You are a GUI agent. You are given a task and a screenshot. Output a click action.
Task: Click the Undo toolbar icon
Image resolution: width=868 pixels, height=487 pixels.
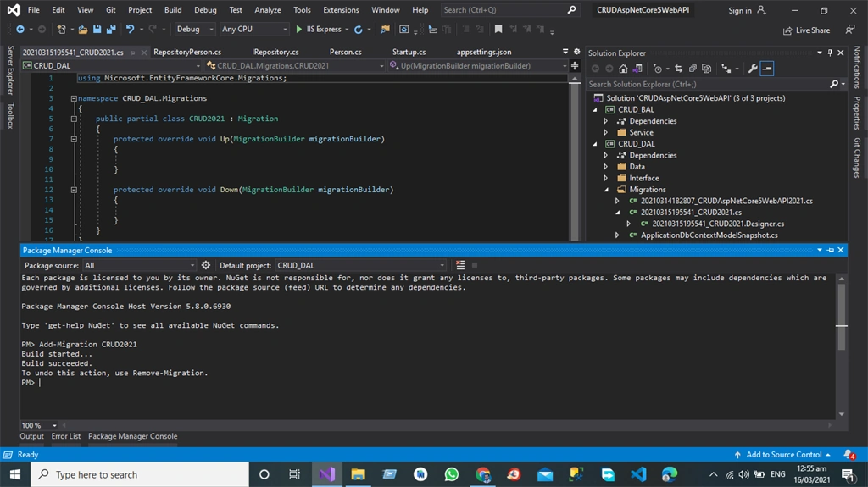coord(130,30)
